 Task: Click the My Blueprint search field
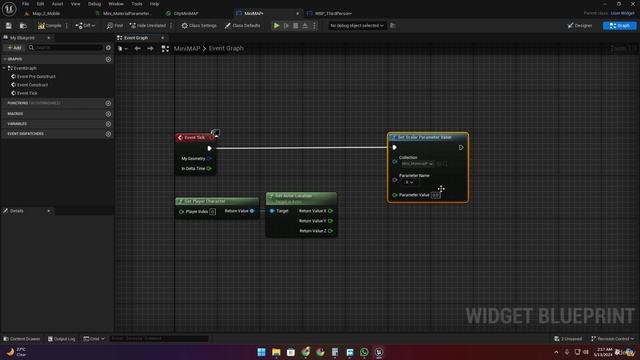click(65, 48)
